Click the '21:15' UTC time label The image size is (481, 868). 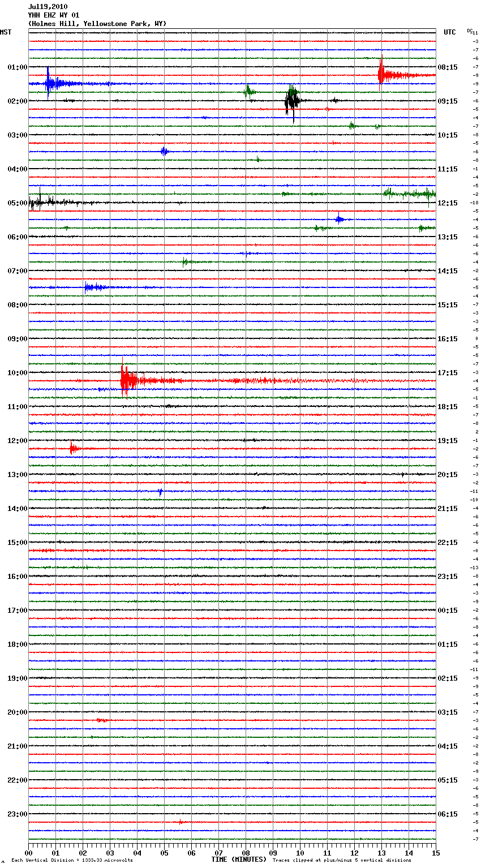(x=448, y=509)
